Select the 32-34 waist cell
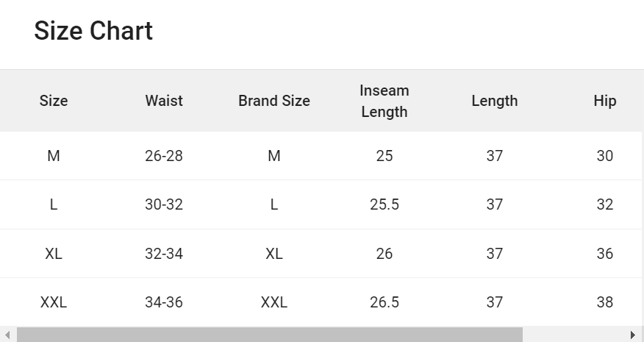 (164, 254)
